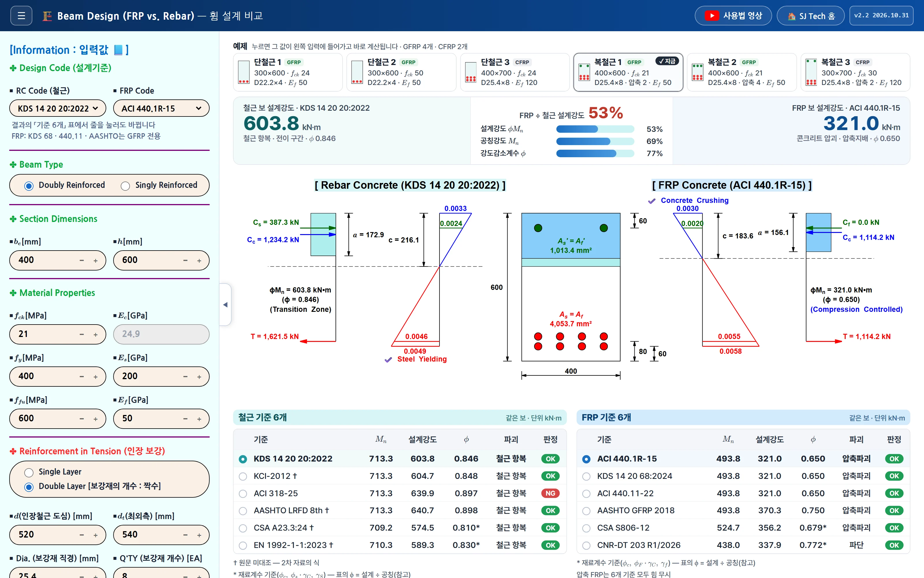This screenshot has width=924, height=578.
Task: Increase fck value with plus icon
Action: coord(96,335)
